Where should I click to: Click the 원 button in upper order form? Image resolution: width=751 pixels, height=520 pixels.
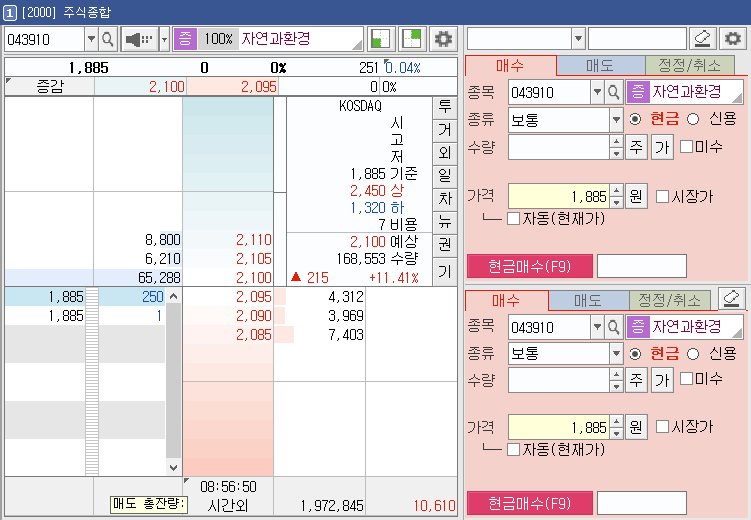coord(636,196)
